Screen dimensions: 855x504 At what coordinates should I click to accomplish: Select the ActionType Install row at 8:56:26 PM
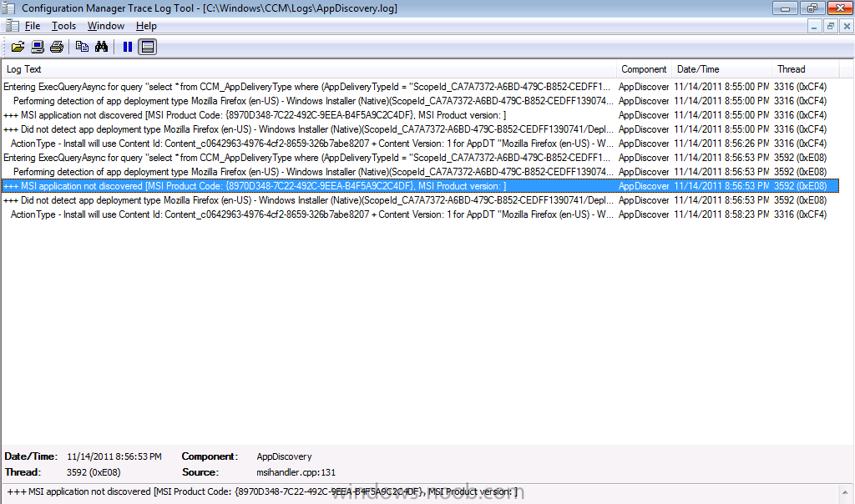point(420,144)
